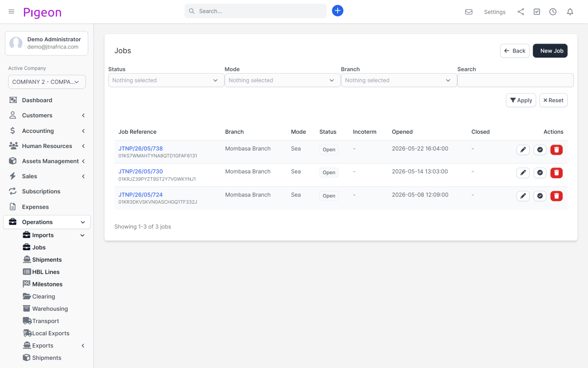
Task: Click the Back button
Action: [x=515, y=51]
